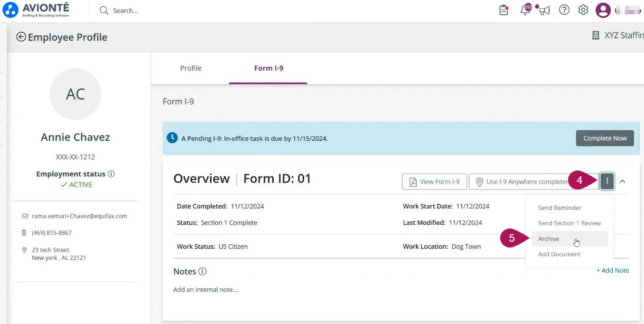This screenshot has height=324, width=644.
Task: Click the Avionté logo
Action: click(x=37, y=10)
